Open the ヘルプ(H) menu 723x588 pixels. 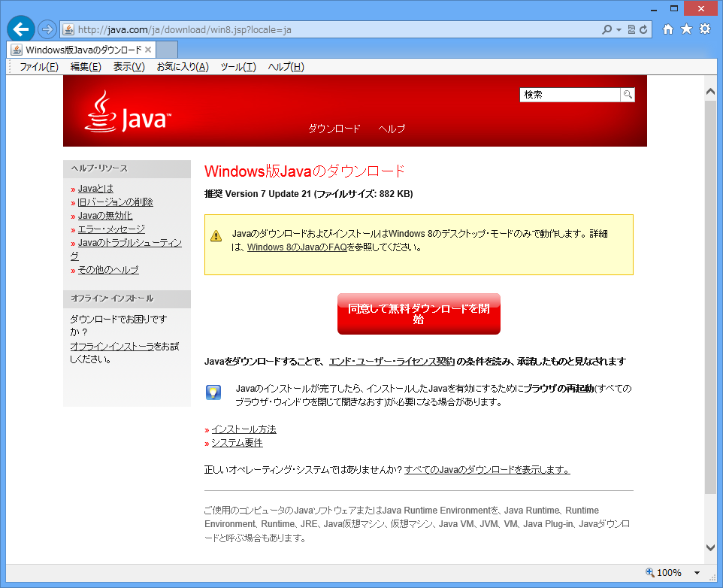(x=286, y=67)
